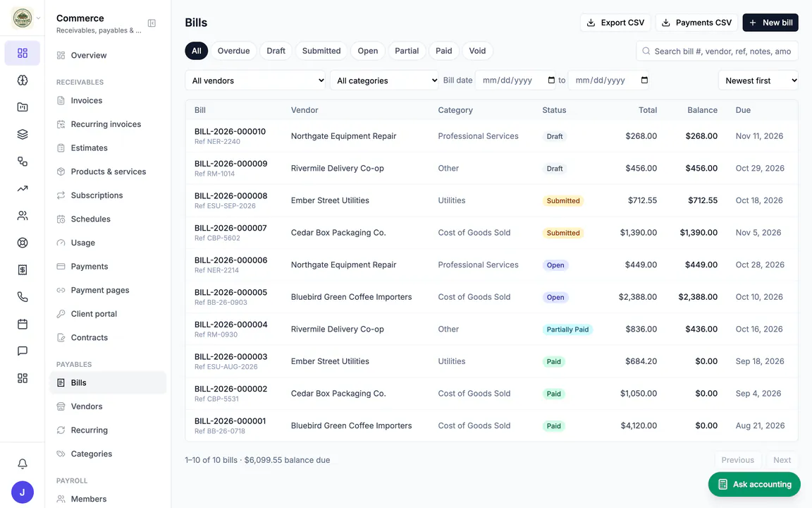Open the folder chart icon in left rail
Screen dimensions: 812x508
[23, 107]
